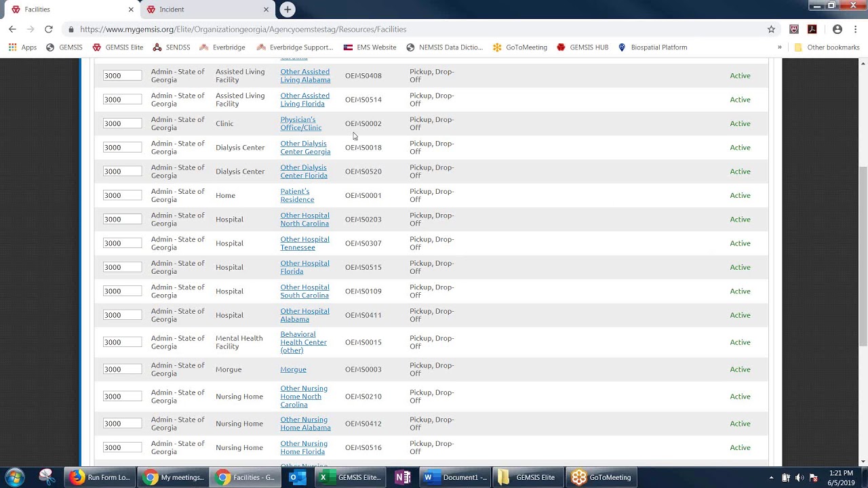Open GoToMeeting taskbar application

click(601, 477)
